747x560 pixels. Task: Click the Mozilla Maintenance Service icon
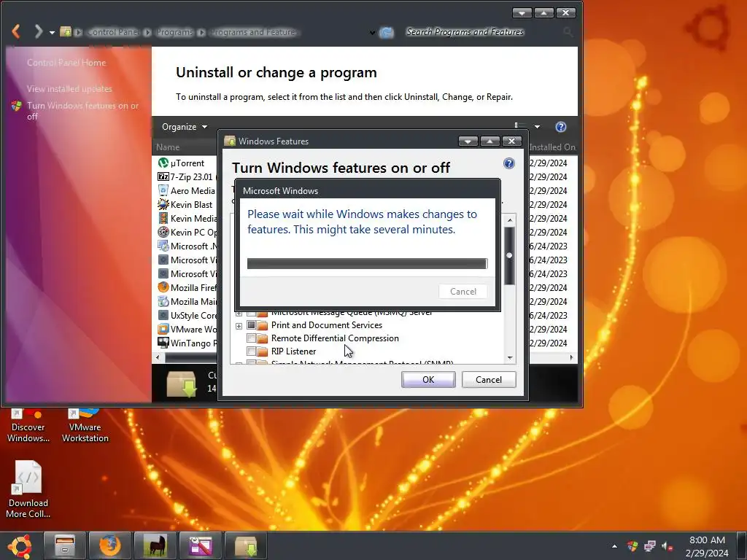pyautogui.click(x=163, y=301)
